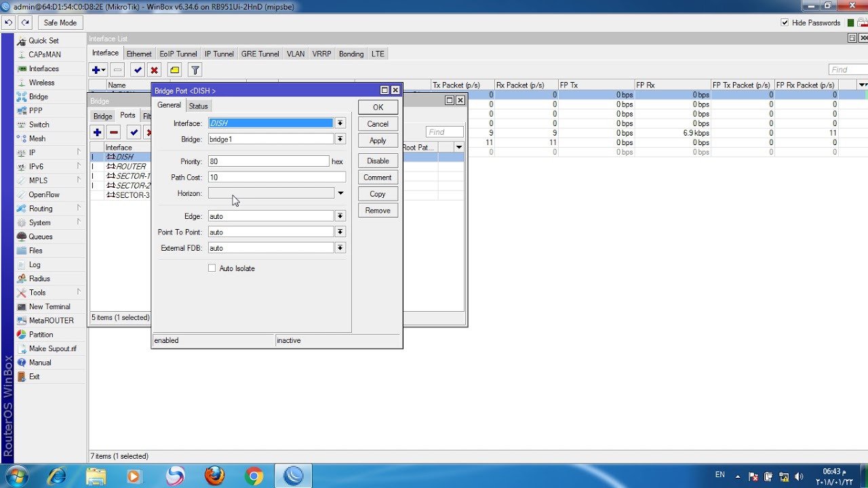
Task: Click the yellow comment icon in Interface List
Action: point(175,70)
